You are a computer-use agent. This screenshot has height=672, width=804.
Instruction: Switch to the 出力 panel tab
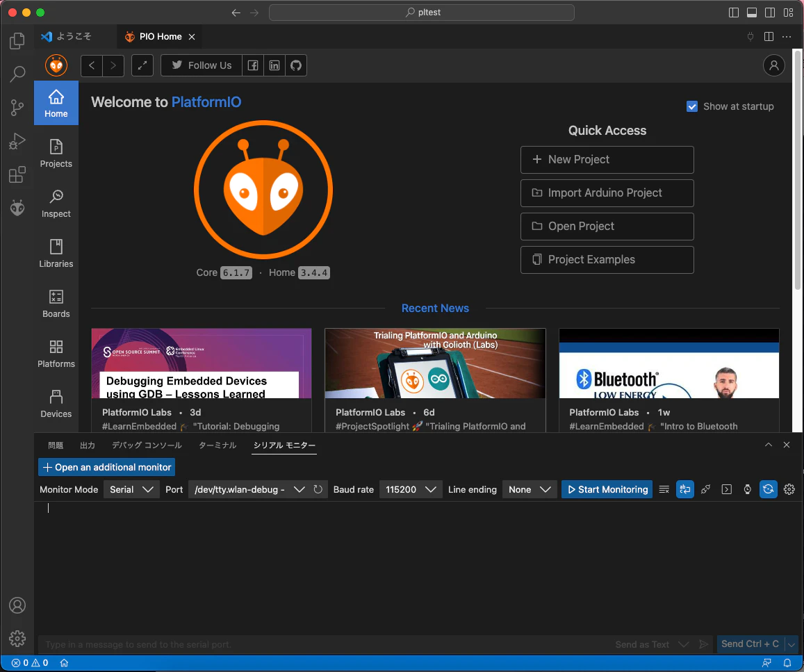coord(88,445)
